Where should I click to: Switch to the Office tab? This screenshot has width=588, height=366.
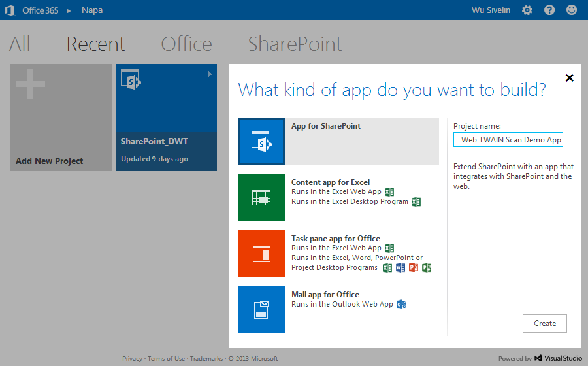(186, 44)
